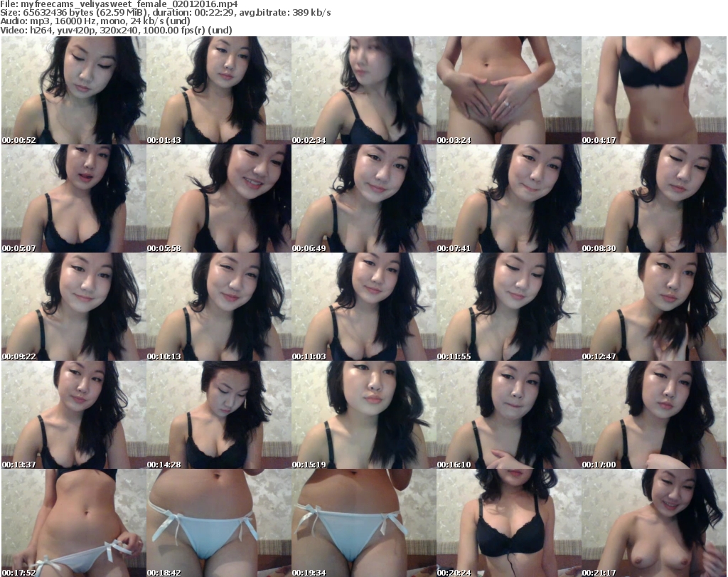The width and height of the screenshot is (728, 577).
Task: Choose the thumbnail stamped 00:07:41
Action: (x=509, y=198)
